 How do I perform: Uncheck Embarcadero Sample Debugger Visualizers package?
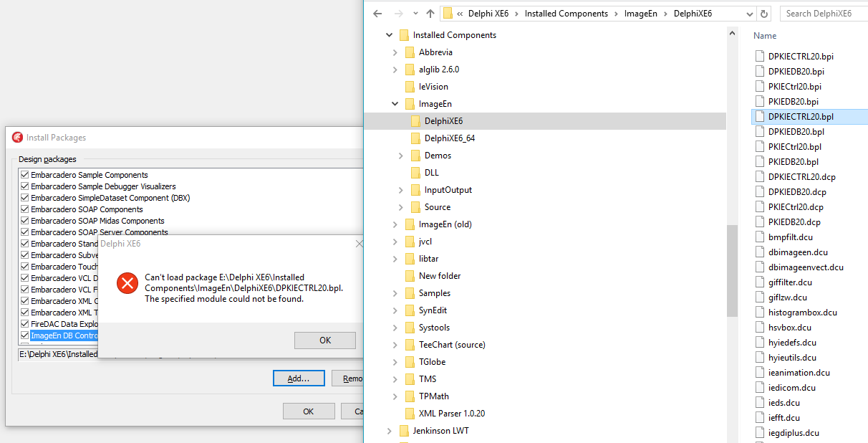[25, 186]
